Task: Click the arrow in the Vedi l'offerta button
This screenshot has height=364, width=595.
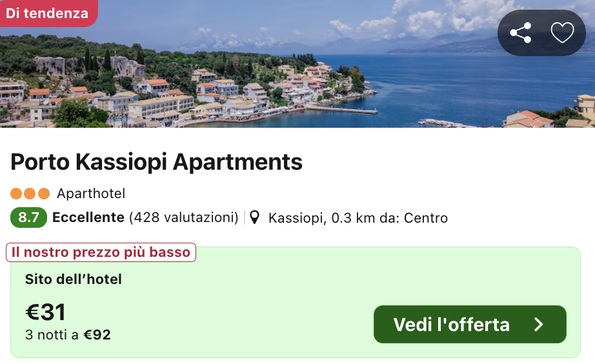Action: pos(540,324)
